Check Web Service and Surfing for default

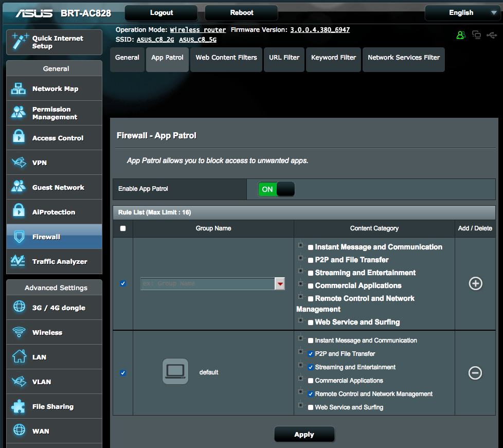pos(310,407)
